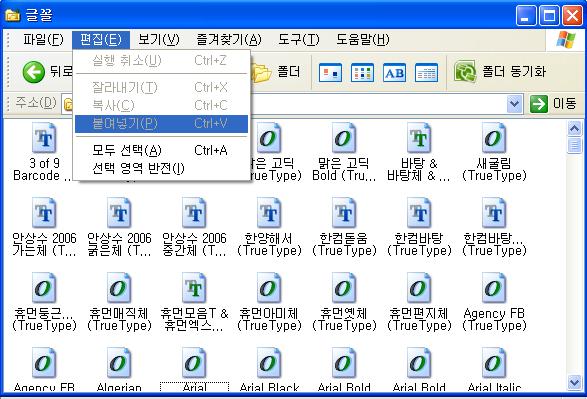Open the 도움말(H) menu
The image size is (587, 399).
click(362, 39)
